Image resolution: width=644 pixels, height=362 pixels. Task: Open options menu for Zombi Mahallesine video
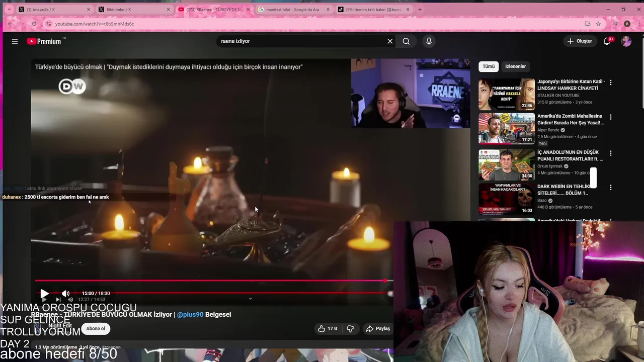pos(611,117)
